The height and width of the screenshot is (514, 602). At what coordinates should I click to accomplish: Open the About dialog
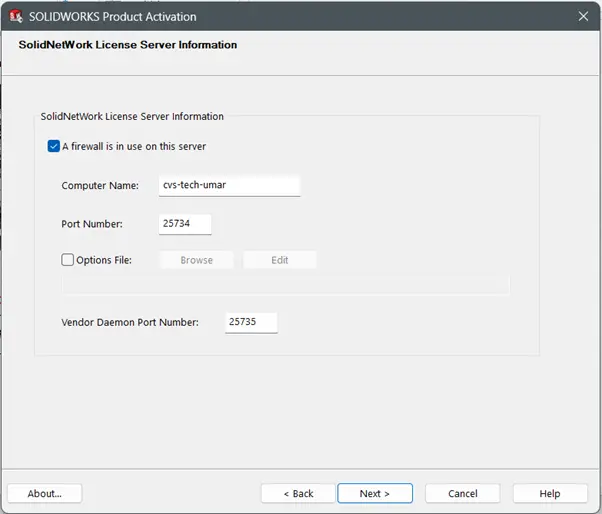(x=45, y=493)
